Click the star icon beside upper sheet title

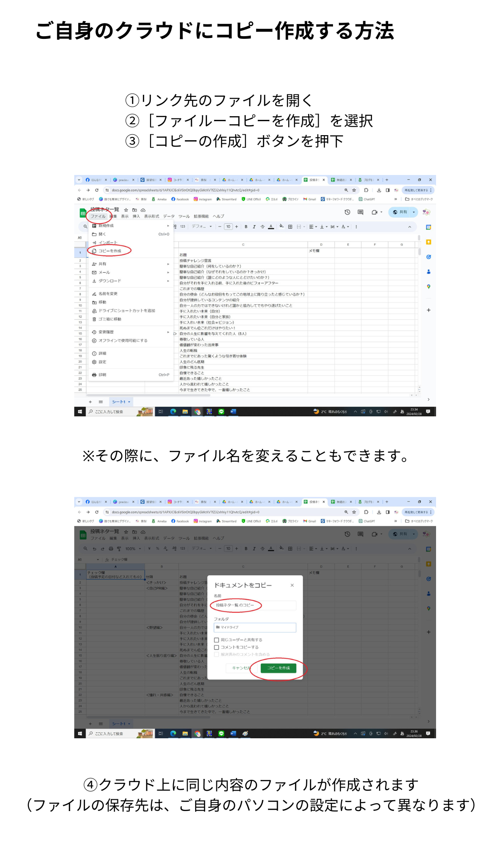(126, 210)
